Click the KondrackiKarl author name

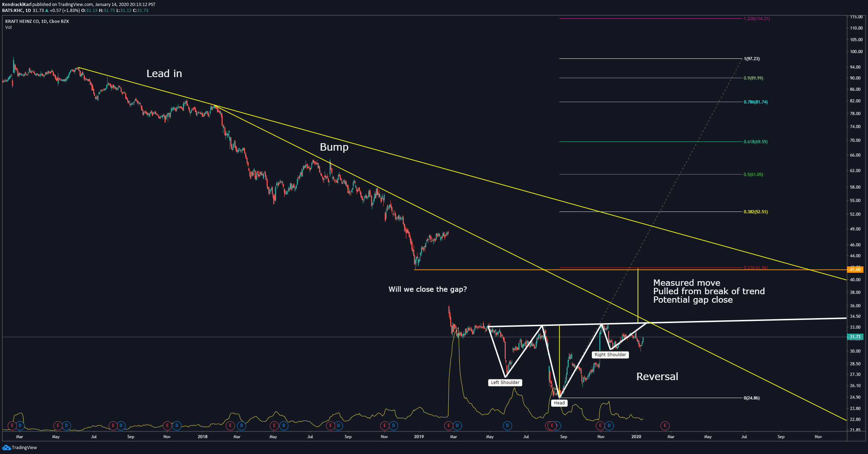click(x=17, y=5)
